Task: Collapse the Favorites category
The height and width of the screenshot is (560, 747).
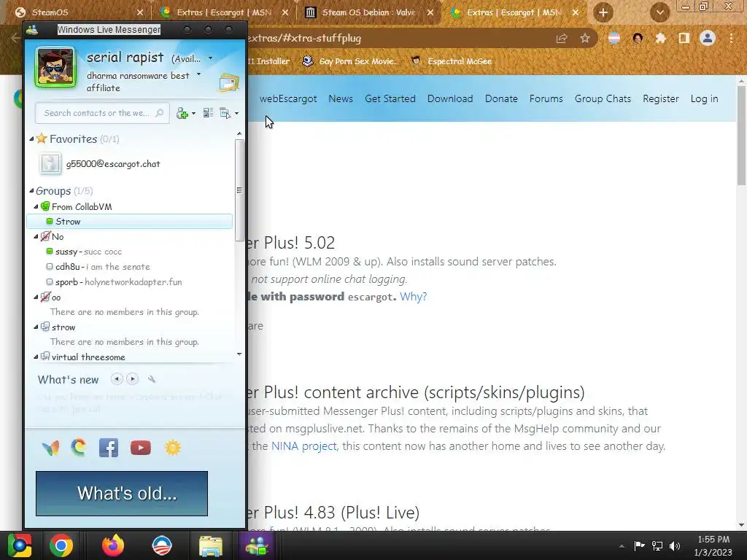Action: [31, 139]
